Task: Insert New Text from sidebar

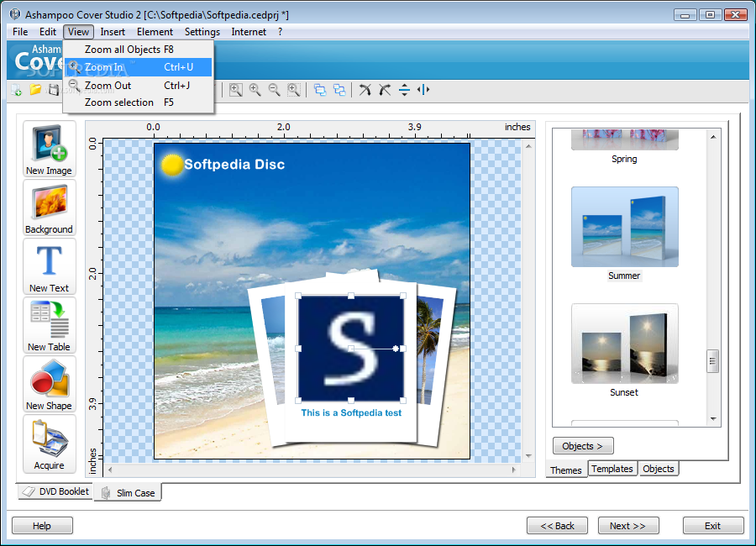Action: (50, 267)
